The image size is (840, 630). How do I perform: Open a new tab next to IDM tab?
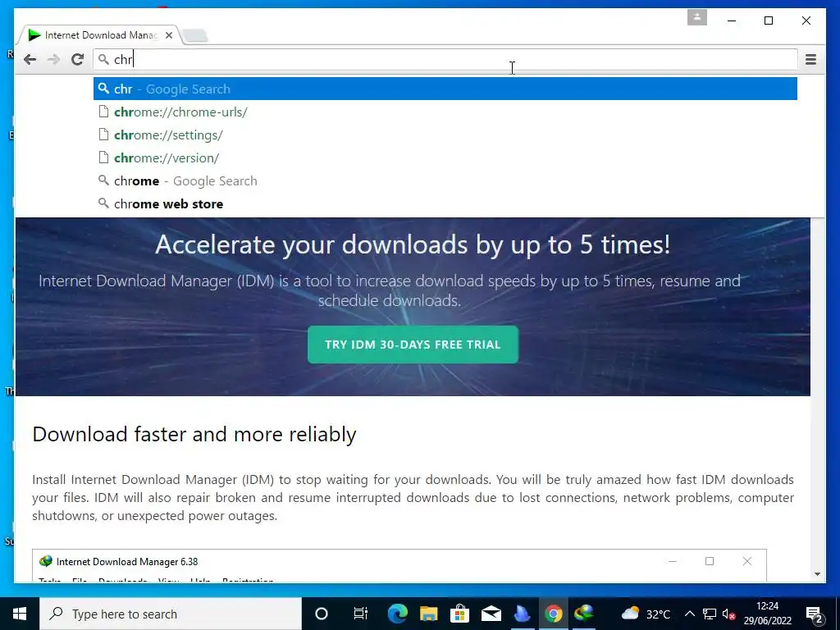pyautogui.click(x=195, y=36)
